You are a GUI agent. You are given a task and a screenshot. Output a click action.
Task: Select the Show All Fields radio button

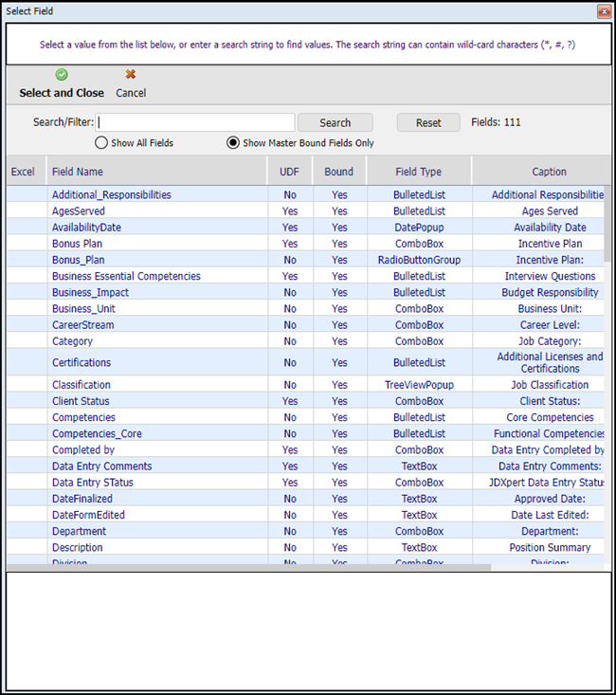[x=101, y=143]
